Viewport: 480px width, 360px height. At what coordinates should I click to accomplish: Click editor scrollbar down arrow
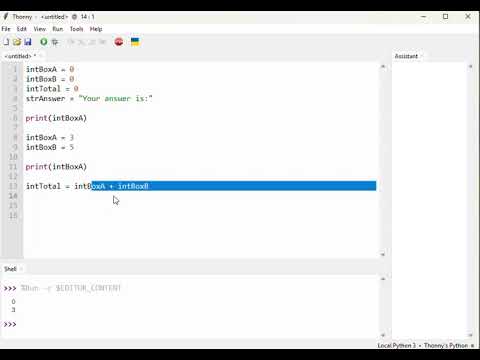(x=383, y=254)
